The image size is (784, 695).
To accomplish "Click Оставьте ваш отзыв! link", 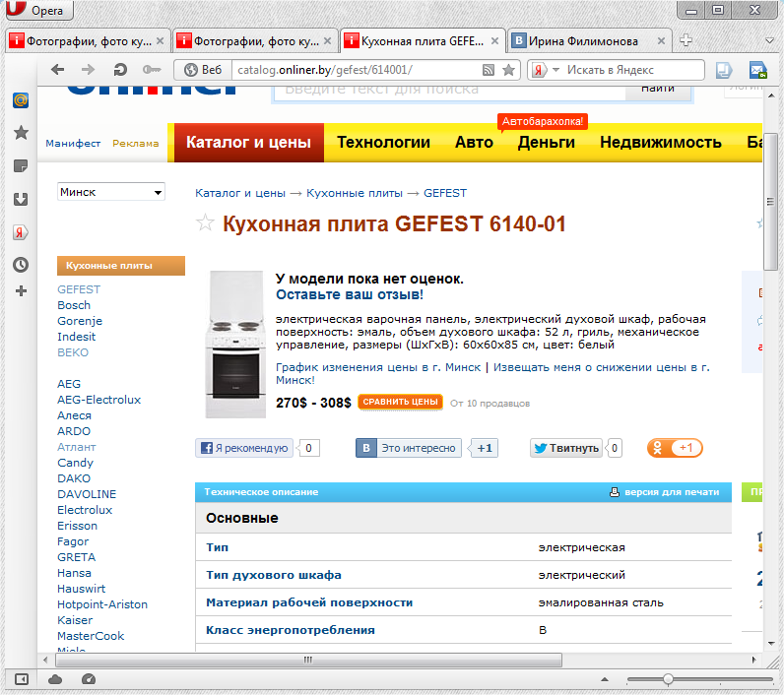I will coord(350,294).
